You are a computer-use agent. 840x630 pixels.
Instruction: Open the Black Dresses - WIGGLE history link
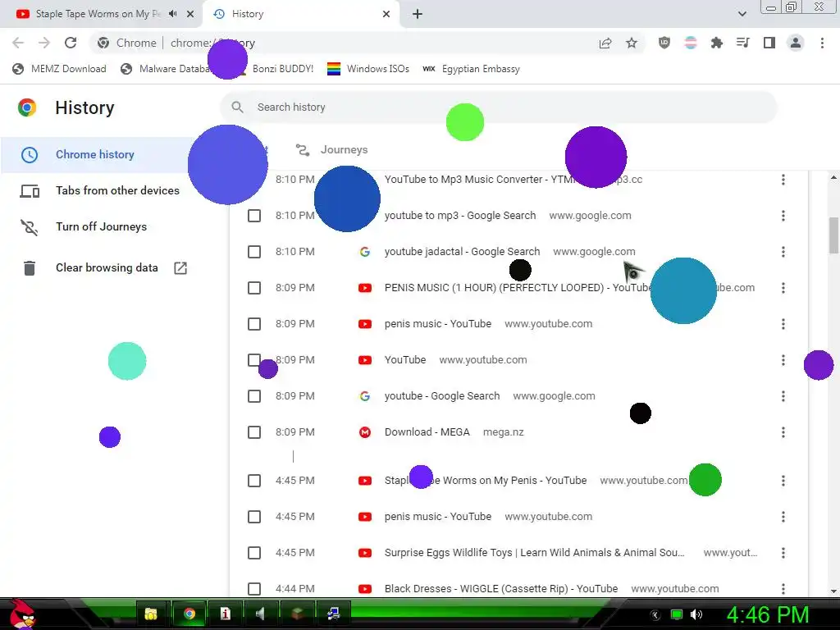(x=501, y=589)
